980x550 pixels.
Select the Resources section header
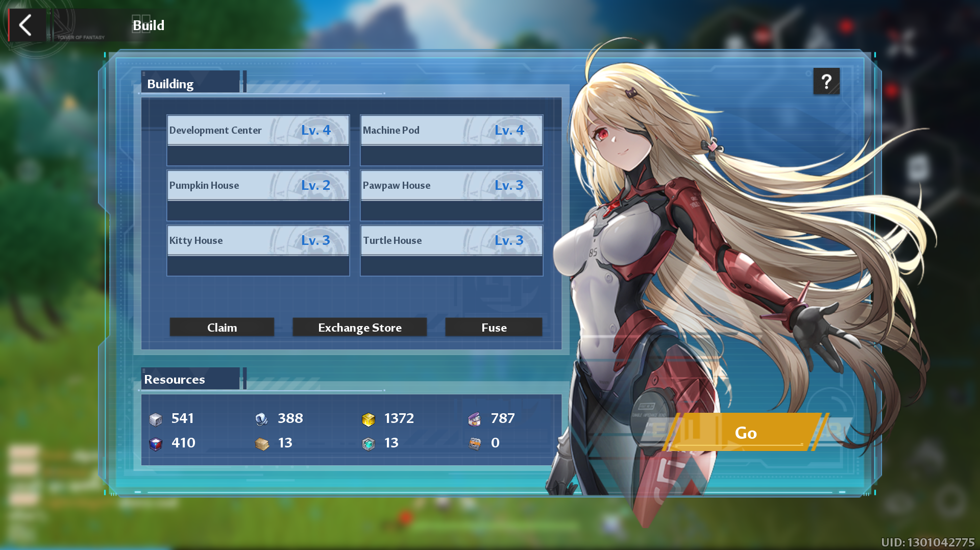point(190,379)
